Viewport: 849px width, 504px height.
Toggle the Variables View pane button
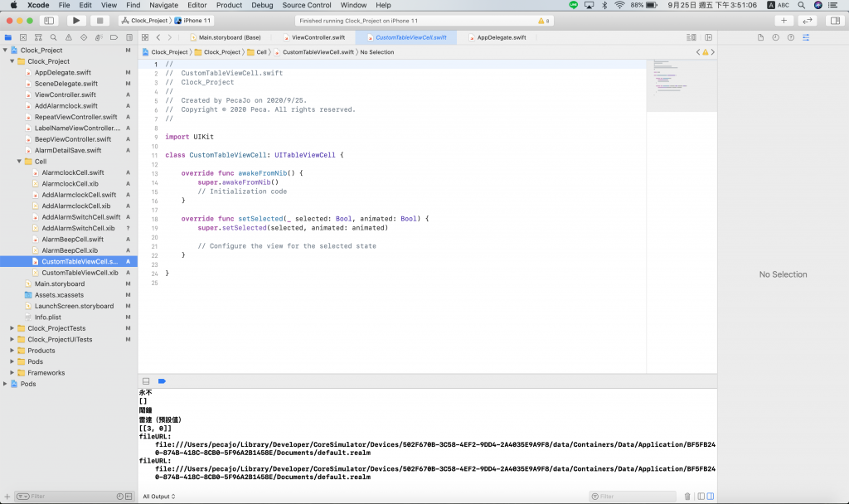(701, 497)
